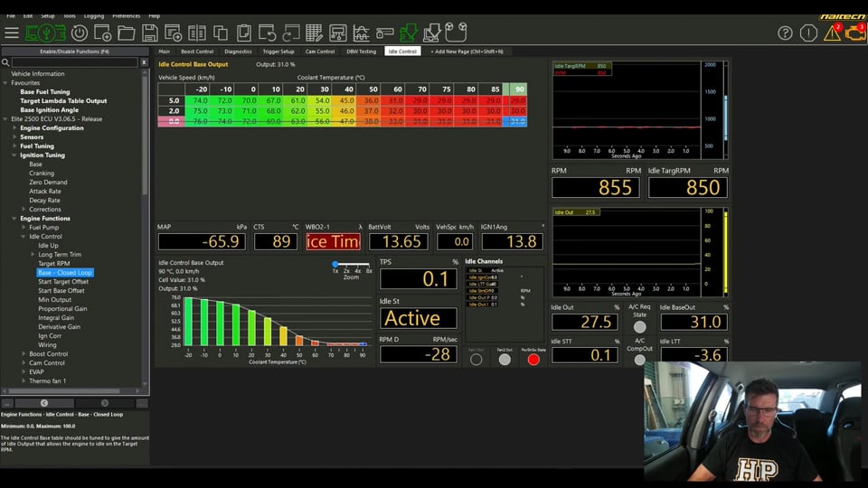Collapse the Elite 2500 ECU tree node

click(5, 119)
